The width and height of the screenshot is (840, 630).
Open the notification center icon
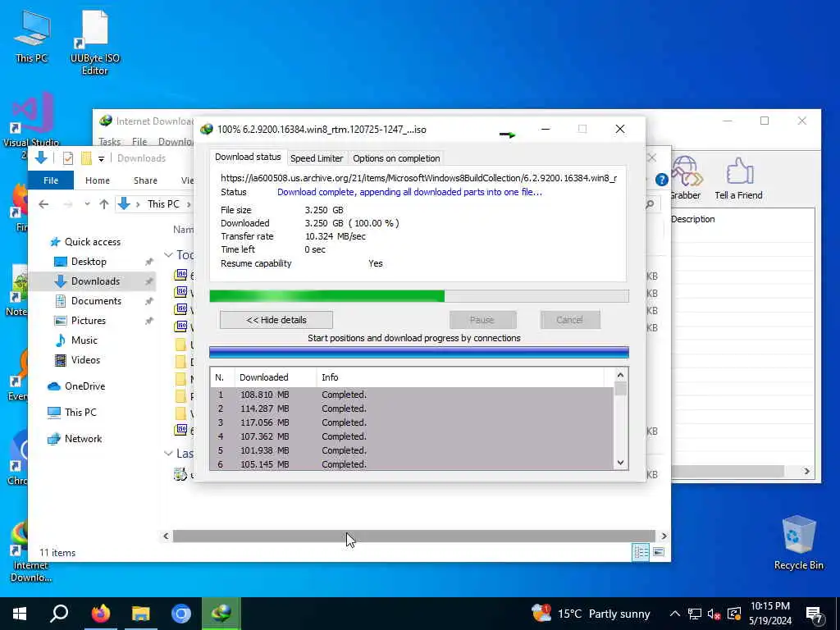[814, 614]
